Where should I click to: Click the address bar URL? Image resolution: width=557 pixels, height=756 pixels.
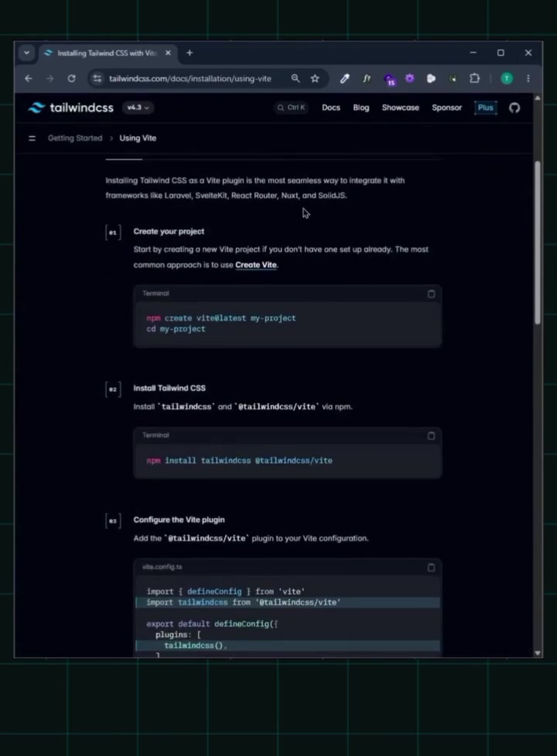coord(190,78)
